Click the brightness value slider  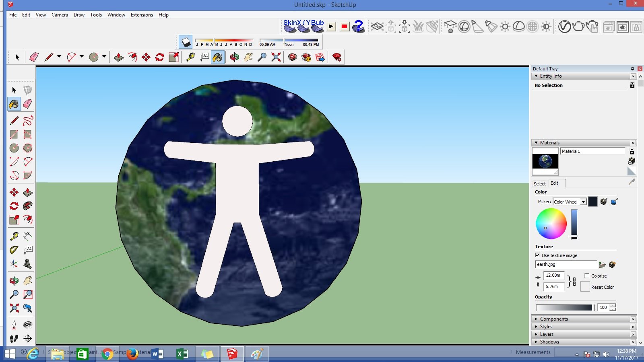click(574, 224)
